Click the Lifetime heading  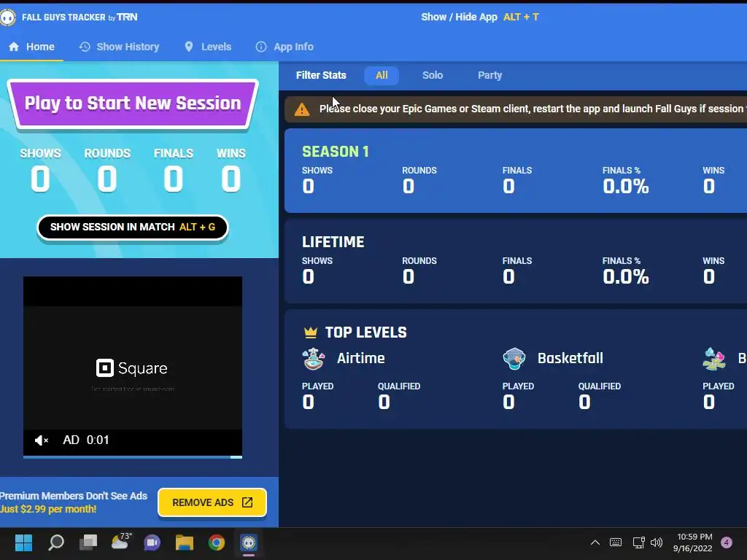[x=333, y=242]
